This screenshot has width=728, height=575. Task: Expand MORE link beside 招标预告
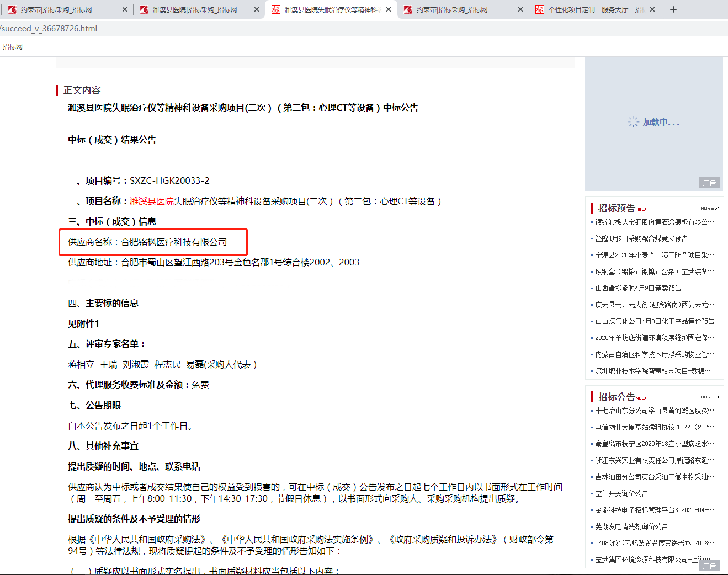[709, 208]
